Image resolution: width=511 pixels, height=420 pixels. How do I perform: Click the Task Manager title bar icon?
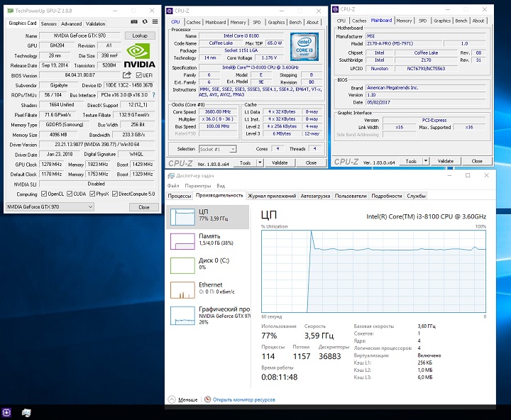[171, 176]
